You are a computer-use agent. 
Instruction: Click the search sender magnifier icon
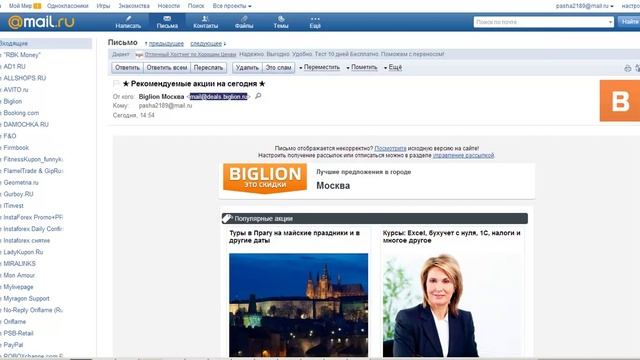pos(258,96)
